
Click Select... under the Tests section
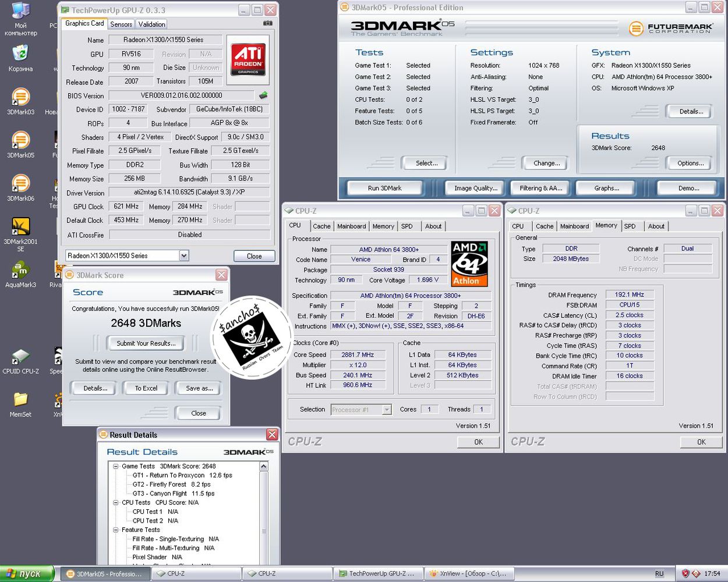(x=426, y=163)
